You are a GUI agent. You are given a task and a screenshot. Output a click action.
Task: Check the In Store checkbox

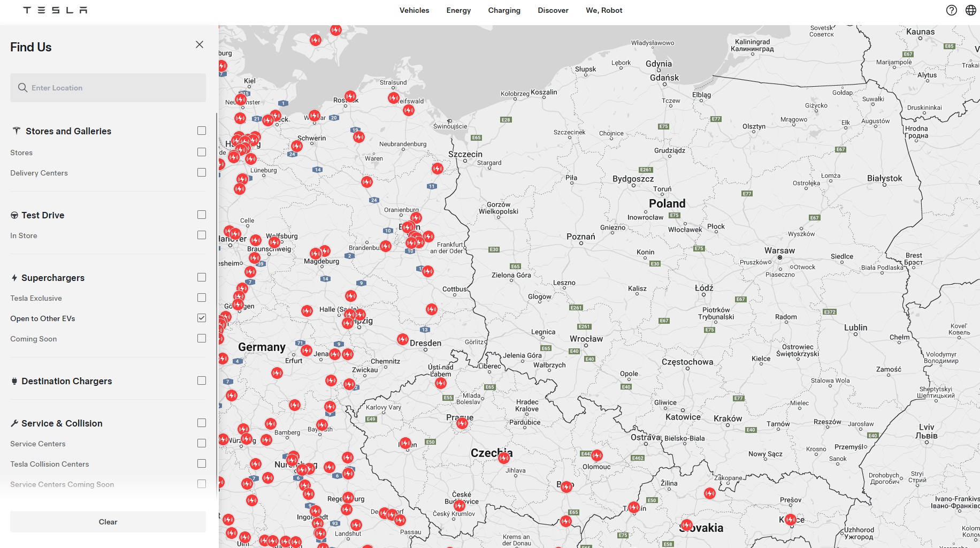coord(202,235)
